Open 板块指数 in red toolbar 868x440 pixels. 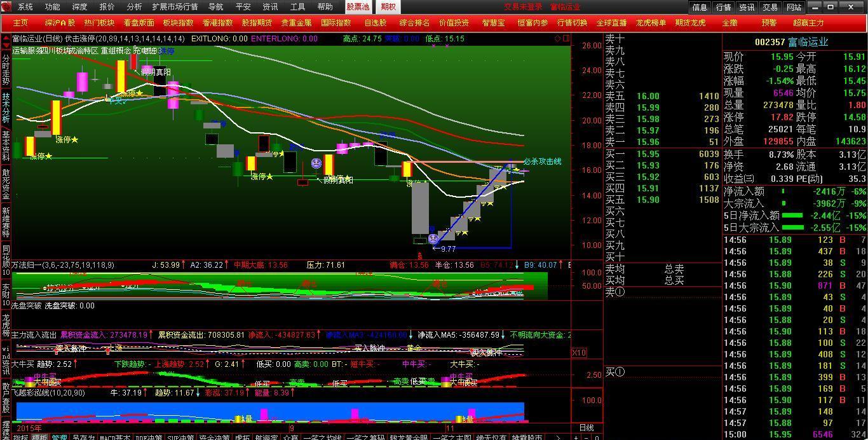(x=178, y=22)
